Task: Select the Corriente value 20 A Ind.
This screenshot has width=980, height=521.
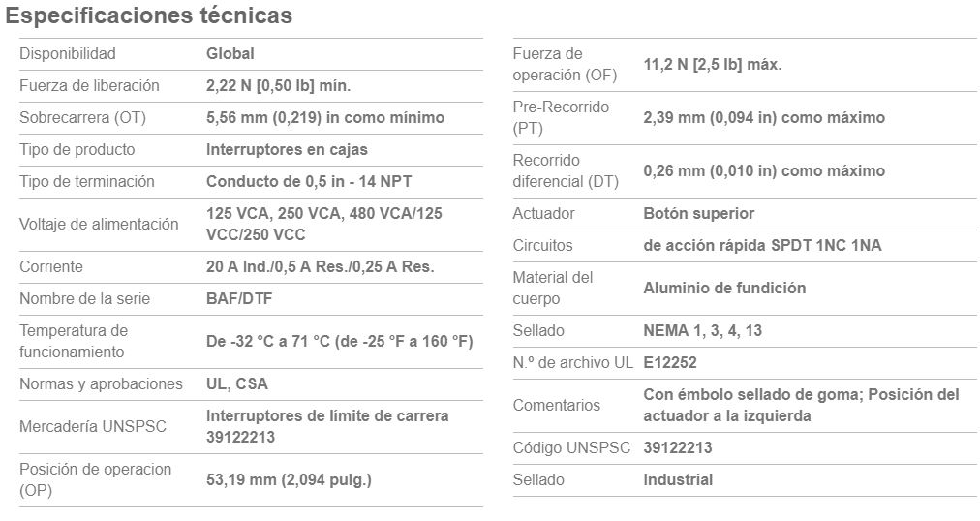Action: (320, 266)
